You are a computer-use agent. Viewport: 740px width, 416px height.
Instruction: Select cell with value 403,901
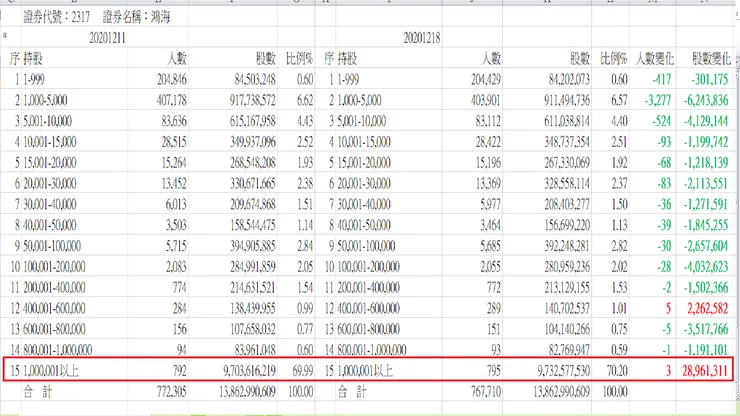[486, 100]
